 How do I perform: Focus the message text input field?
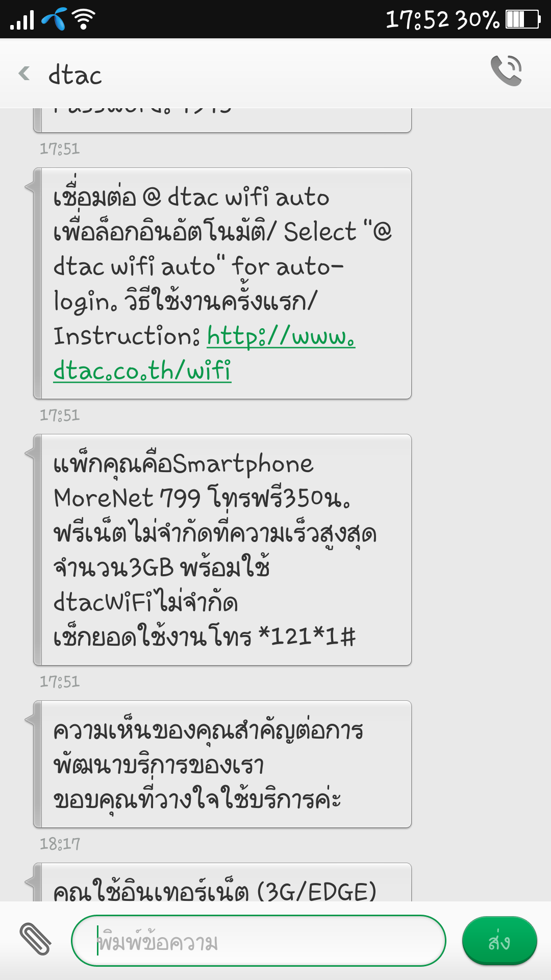pos(259,941)
